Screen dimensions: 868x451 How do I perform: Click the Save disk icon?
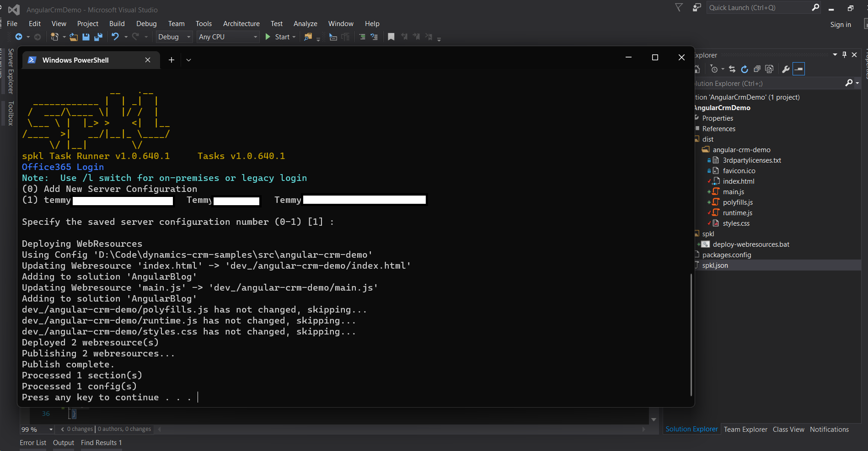click(86, 37)
